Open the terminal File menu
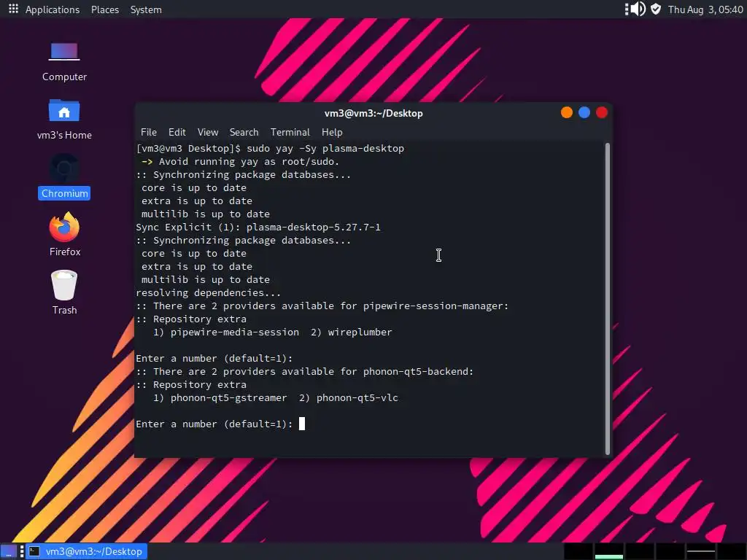This screenshot has width=747, height=560. (x=149, y=133)
